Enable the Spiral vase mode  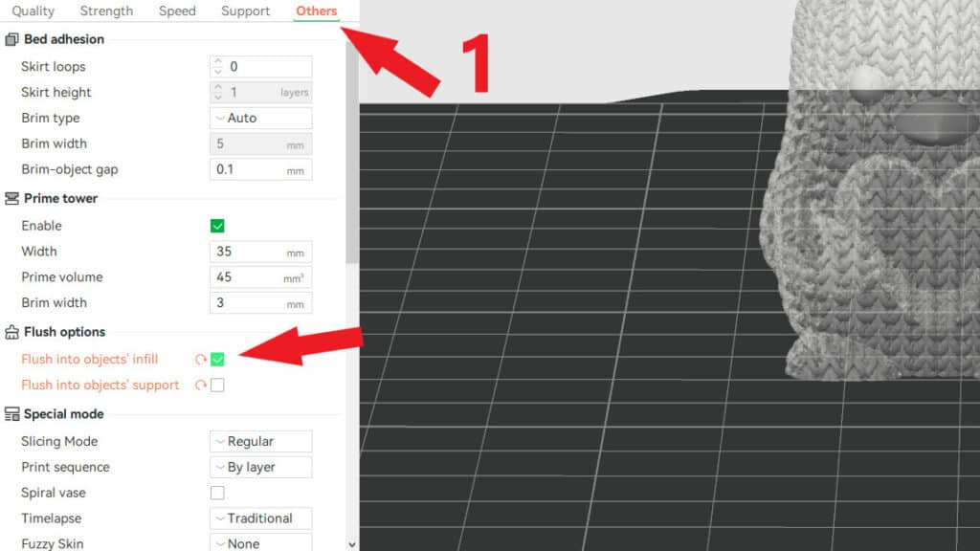[x=217, y=493]
